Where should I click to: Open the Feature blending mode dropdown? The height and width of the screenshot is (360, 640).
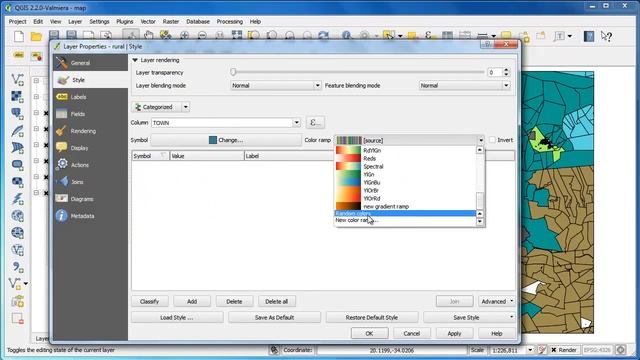coord(464,85)
